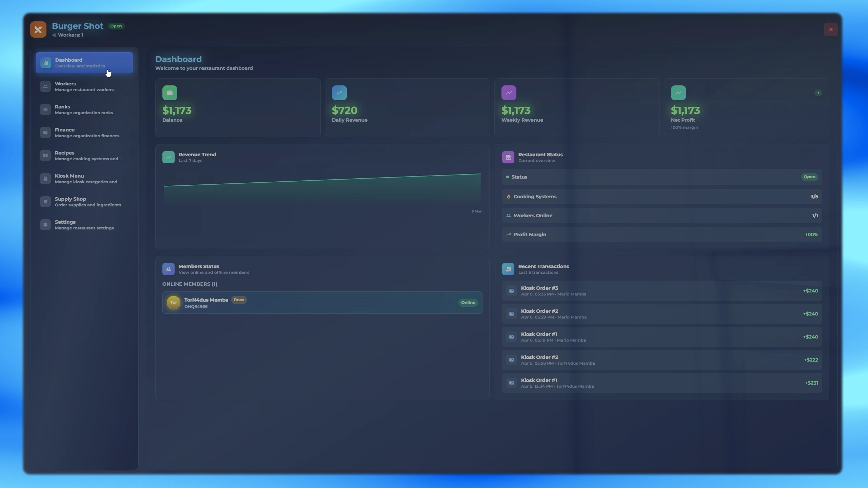Image resolution: width=868 pixels, height=488 pixels.
Task: Click the "6 Mon" chart axis label
Action: (477, 211)
